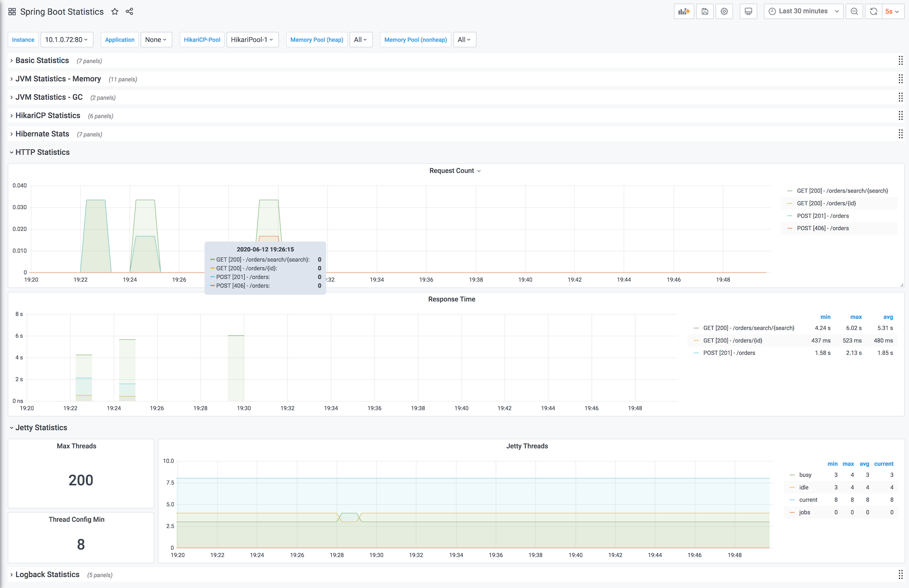Open the HikariPool-1 variable dropdown

point(252,40)
